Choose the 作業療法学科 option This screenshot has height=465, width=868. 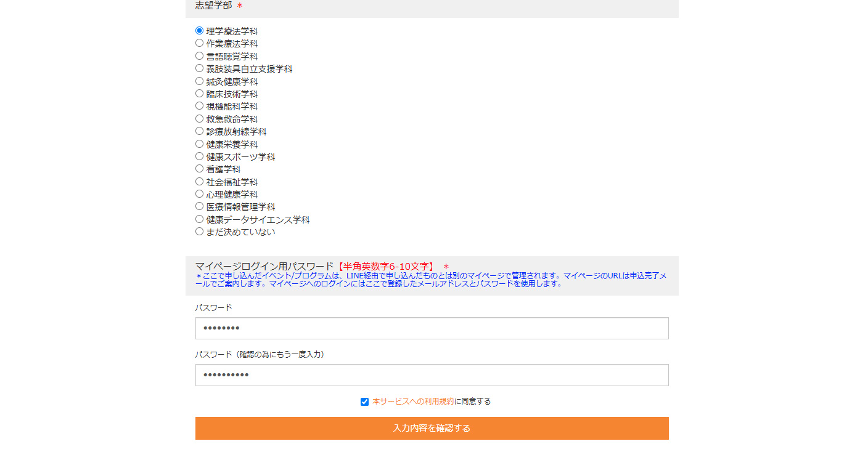(x=199, y=43)
